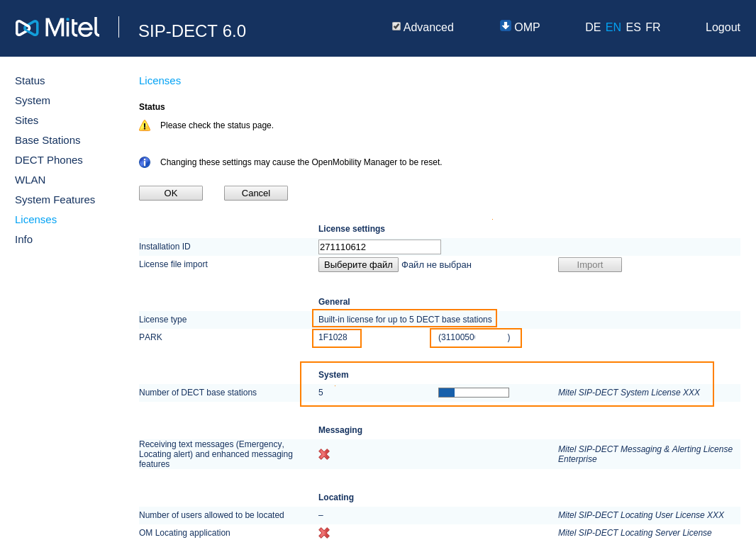Click 'Built-in license for up to 5 DECT base stations'
This screenshot has height=552, width=756.
click(405, 320)
